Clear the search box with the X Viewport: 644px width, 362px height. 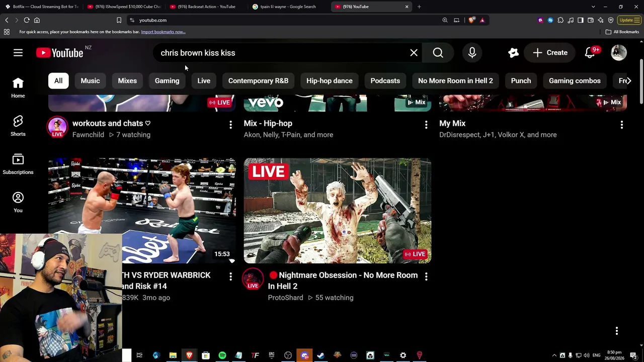pos(414,53)
